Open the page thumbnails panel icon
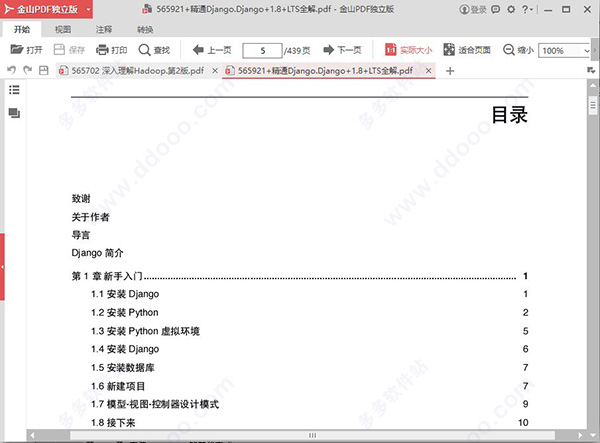The width and height of the screenshot is (600, 443). click(14, 113)
